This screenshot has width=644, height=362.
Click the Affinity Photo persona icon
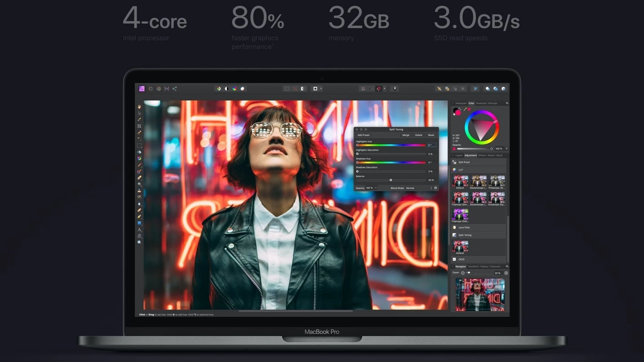tap(142, 89)
